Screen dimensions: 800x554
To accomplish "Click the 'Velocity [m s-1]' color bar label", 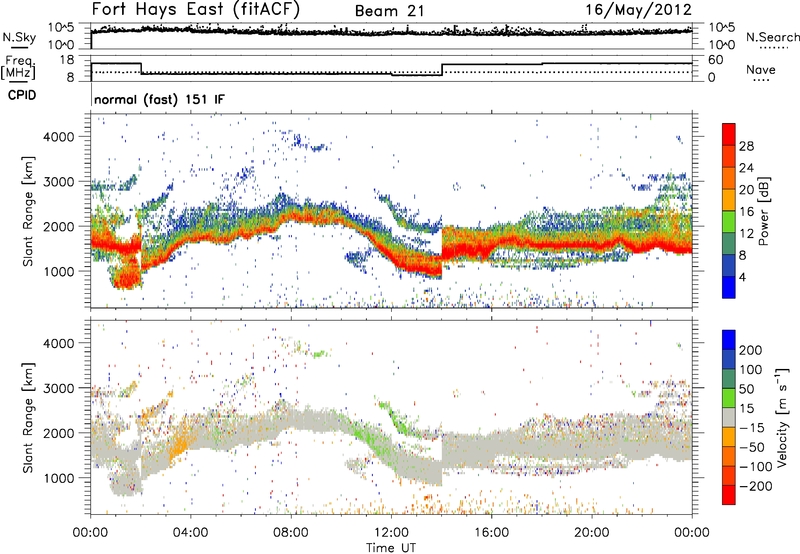I will [782, 417].
